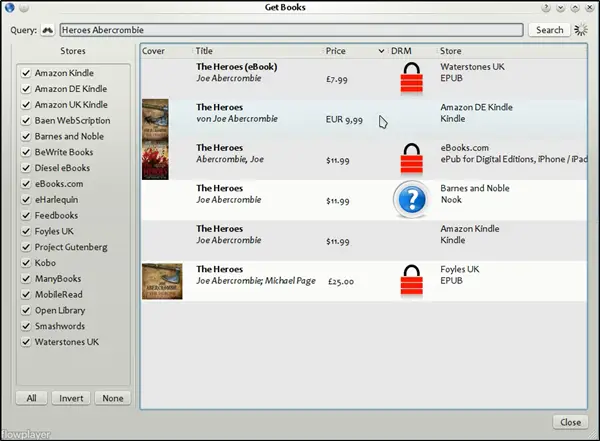Uncheck the ManyBooks store

pyautogui.click(x=26, y=279)
